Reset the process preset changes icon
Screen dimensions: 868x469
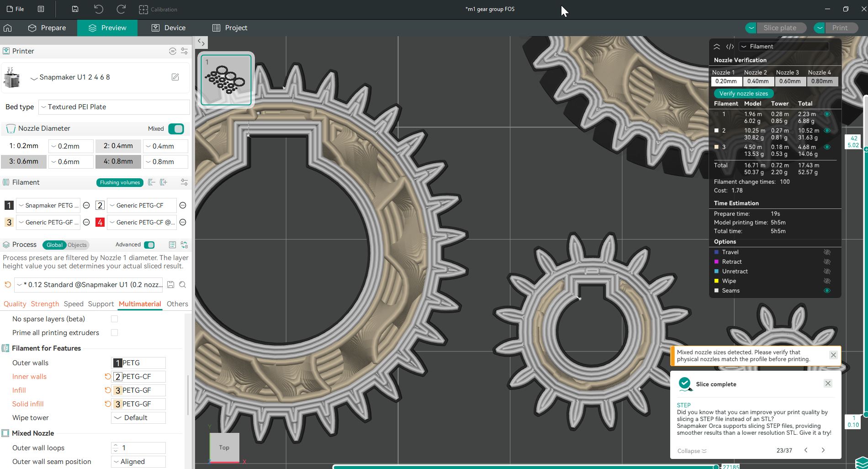point(7,285)
